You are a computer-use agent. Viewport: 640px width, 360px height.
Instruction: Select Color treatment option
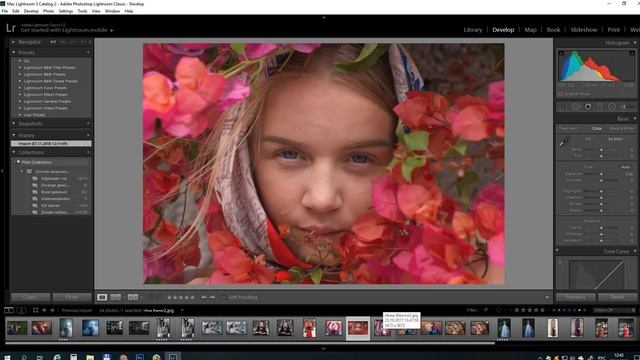pyautogui.click(x=597, y=129)
